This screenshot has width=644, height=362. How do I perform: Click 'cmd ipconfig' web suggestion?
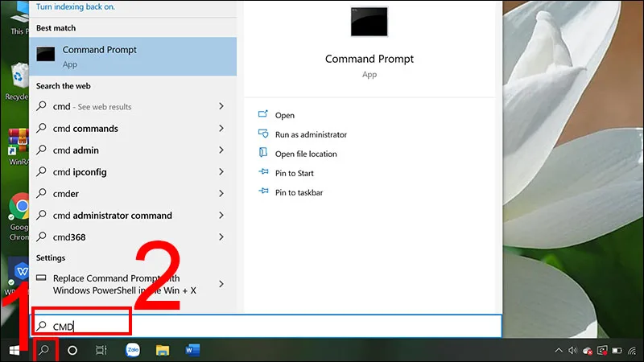click(133, 172)
